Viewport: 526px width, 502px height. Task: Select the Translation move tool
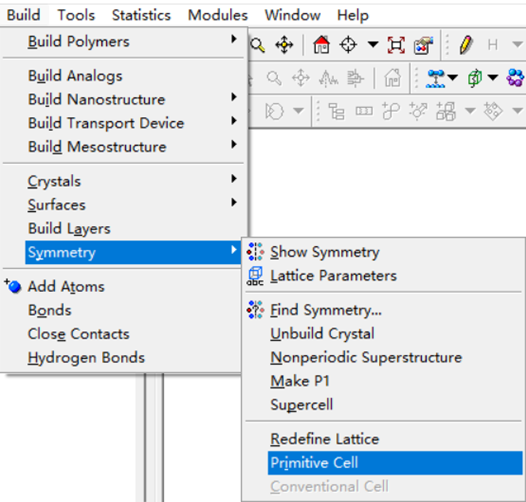284,45
